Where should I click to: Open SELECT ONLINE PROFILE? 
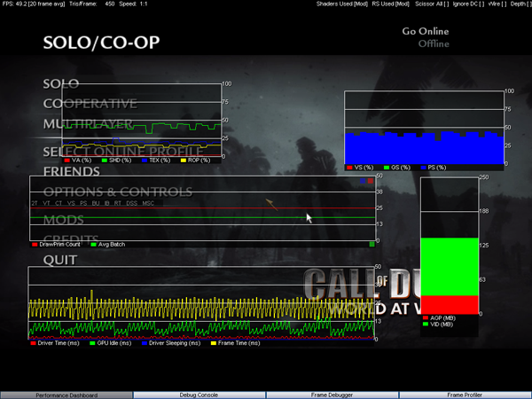click(123, 152)
